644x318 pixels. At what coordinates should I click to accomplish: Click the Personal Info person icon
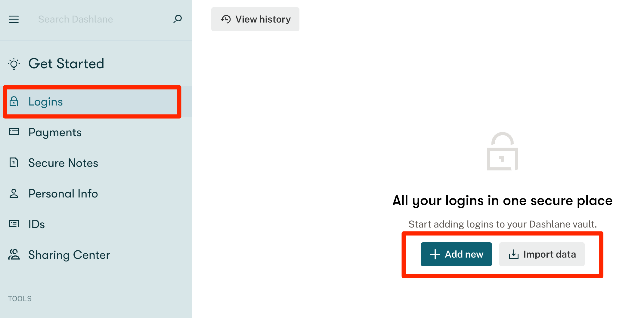point(14,193)
